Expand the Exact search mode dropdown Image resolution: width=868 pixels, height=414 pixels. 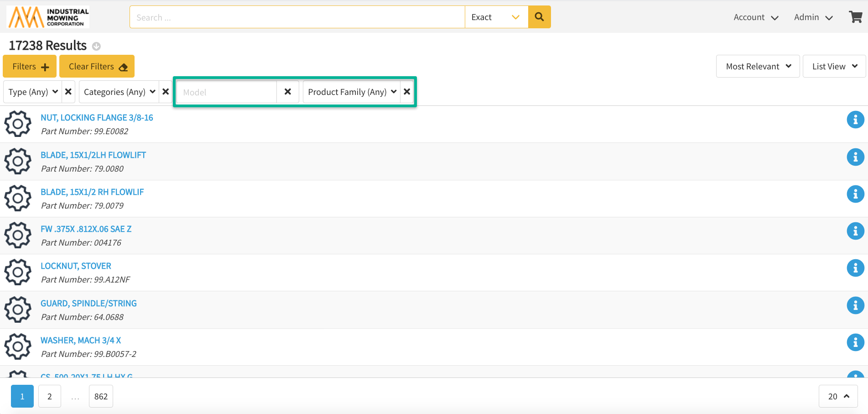pos(496,17)
